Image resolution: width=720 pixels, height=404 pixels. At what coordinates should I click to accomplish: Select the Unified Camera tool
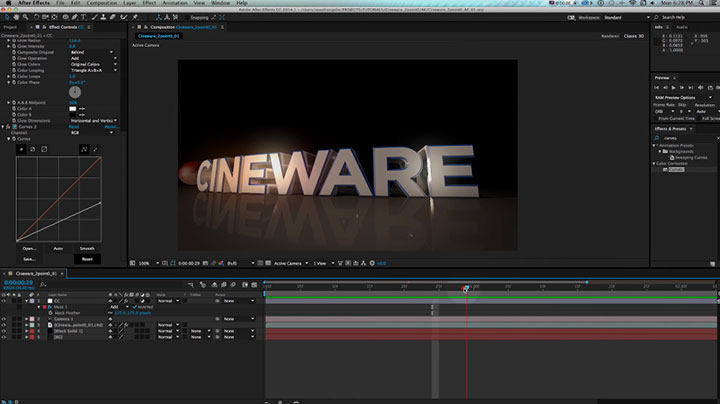(x=45, y=17)
